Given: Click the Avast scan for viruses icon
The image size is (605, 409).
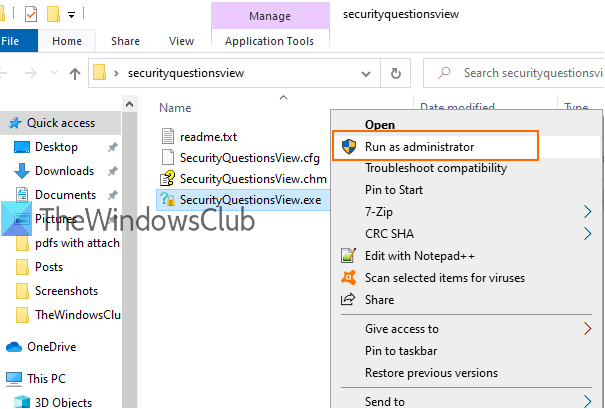Looking at the screenshot, I should click(348, 277).
